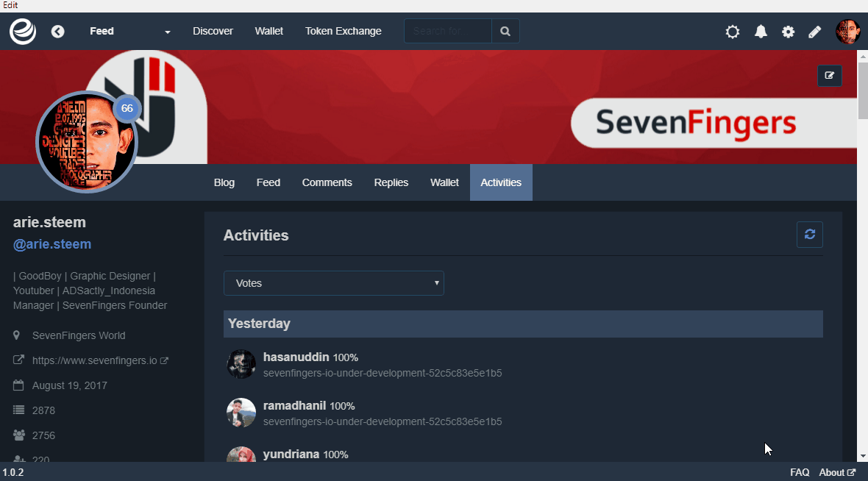868x481 pixels.
Task: Click the post count 2878
Action: click(x=43, y=410)
